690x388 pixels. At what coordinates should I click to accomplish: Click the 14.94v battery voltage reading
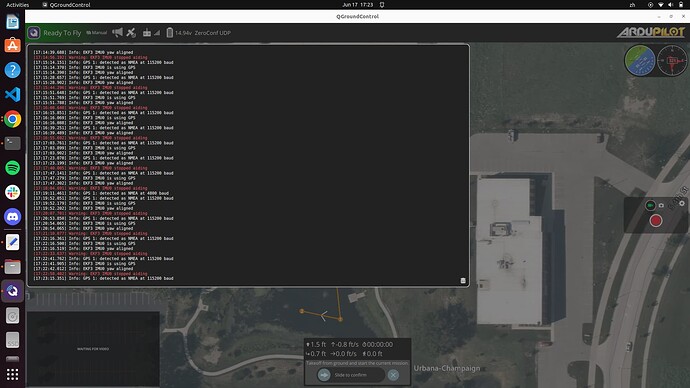183,33
